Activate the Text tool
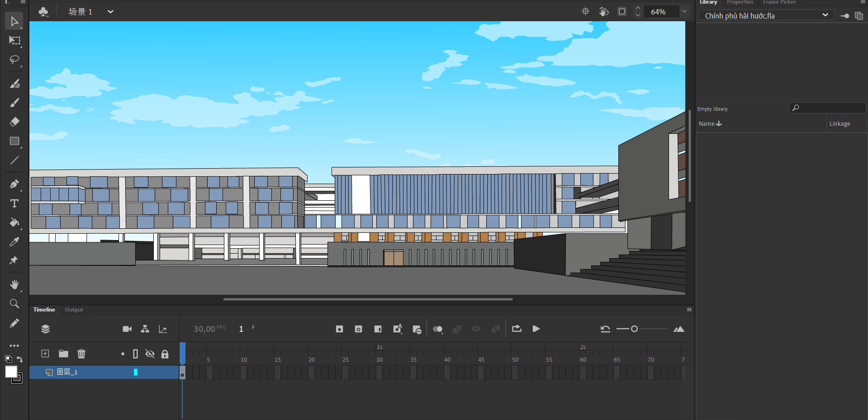 coord(14,203)
